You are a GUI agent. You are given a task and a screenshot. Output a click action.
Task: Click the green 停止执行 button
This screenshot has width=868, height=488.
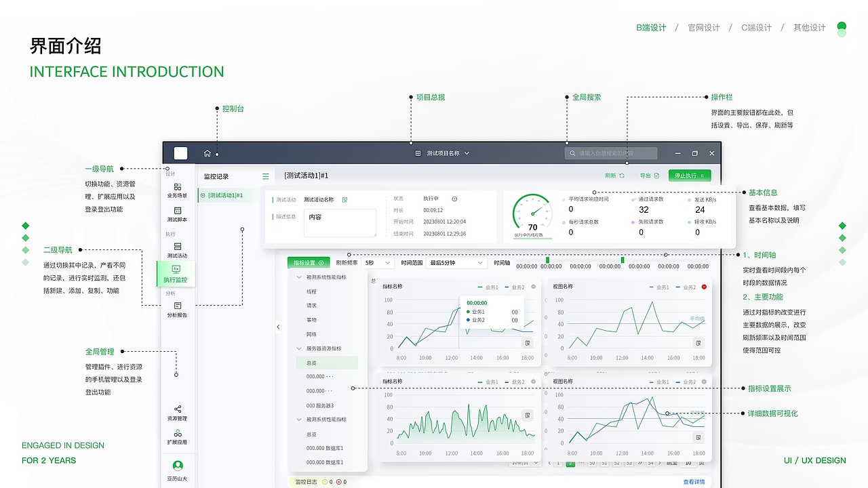690,176
